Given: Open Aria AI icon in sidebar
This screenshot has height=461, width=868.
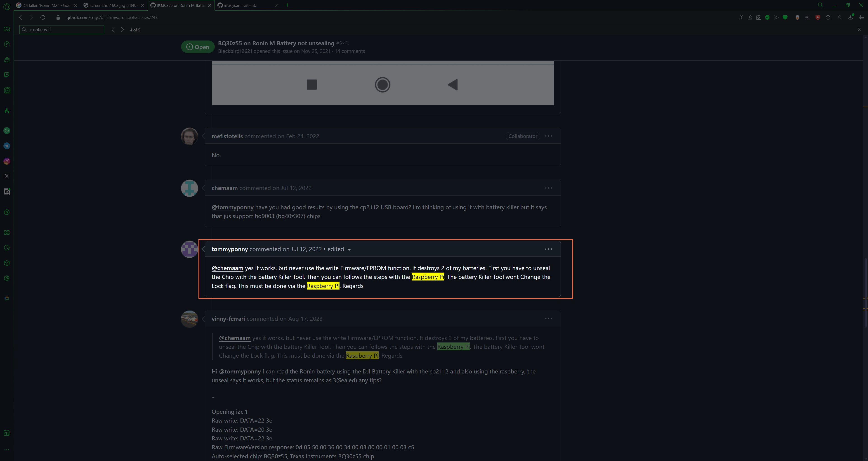Looking at the screenshot, I should (x=7, y=110).
